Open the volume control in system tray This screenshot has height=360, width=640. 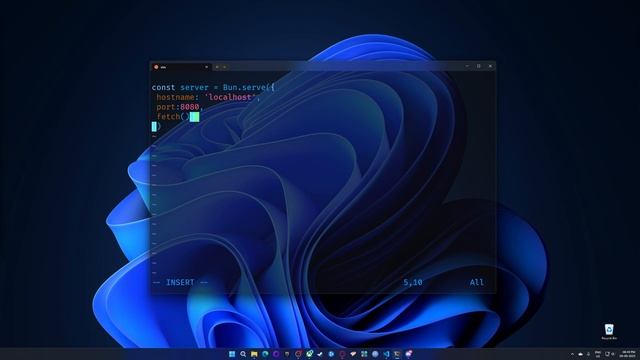pos(613,354)
